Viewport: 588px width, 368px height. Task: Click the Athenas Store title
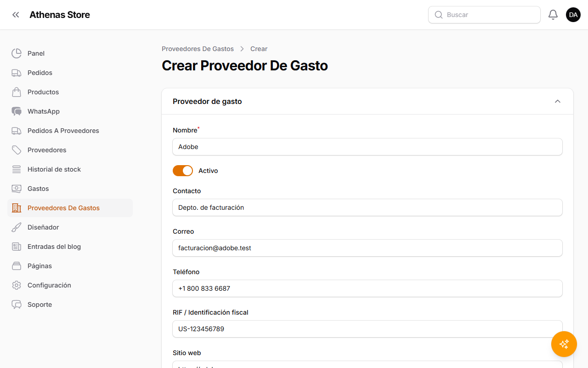[60, 15]
